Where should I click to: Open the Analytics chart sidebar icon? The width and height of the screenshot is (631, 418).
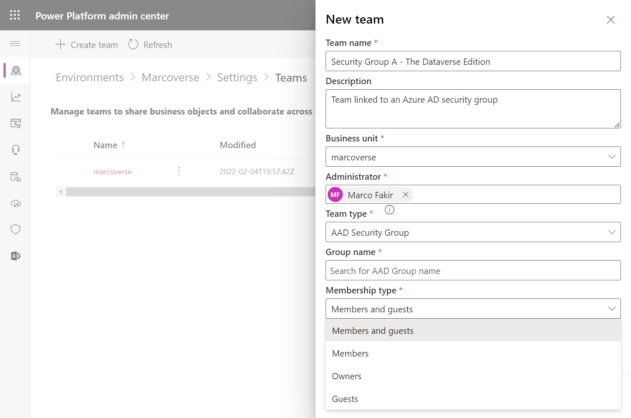coord(16,97)
